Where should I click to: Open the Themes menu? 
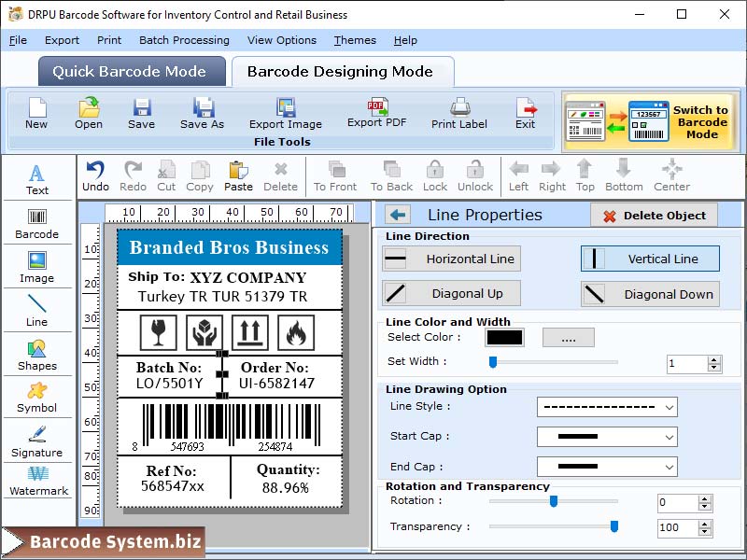(355, 40)
